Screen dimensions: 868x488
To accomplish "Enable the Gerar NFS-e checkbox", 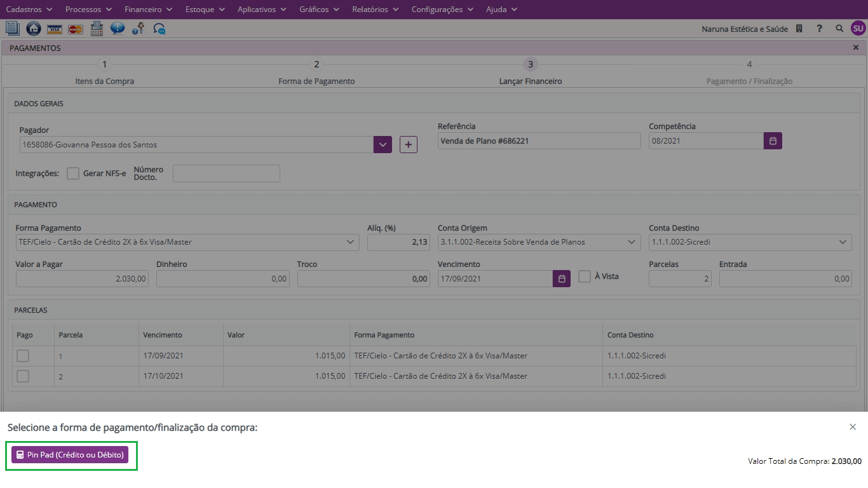I will tap(73, 173).
